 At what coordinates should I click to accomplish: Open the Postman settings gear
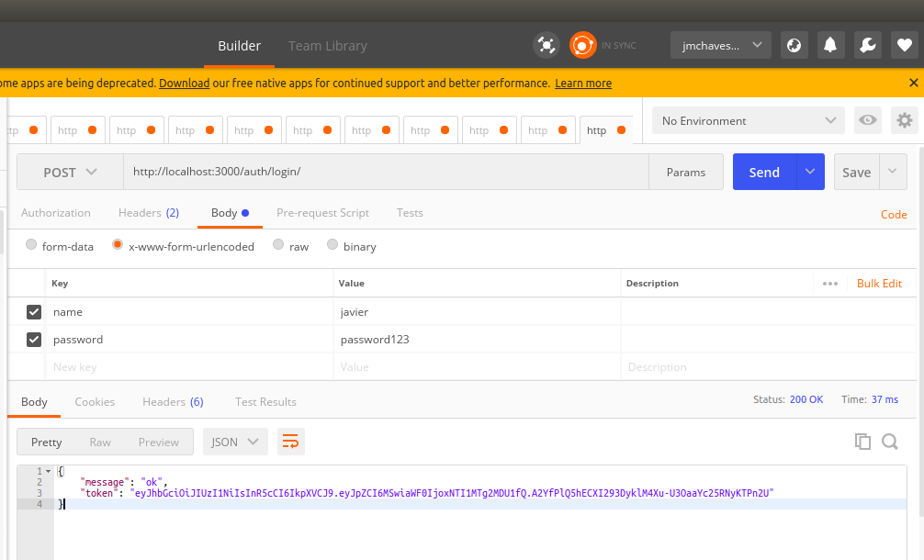pos(904,120)
